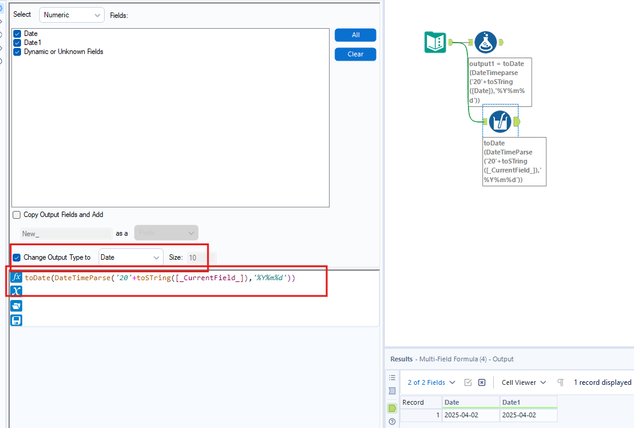Click the data cleanse checkmark icon in Results
634x428 pixels.
(468, 382)
